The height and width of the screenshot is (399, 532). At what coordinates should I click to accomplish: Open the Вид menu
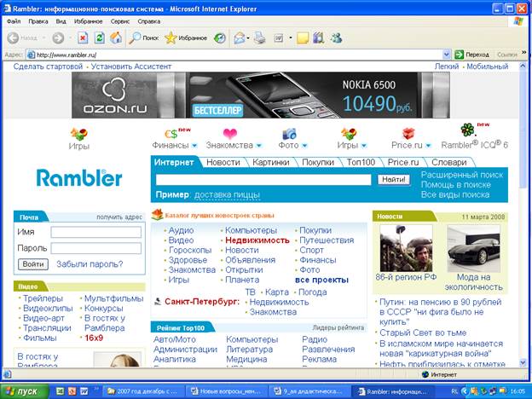coord(61,21)
